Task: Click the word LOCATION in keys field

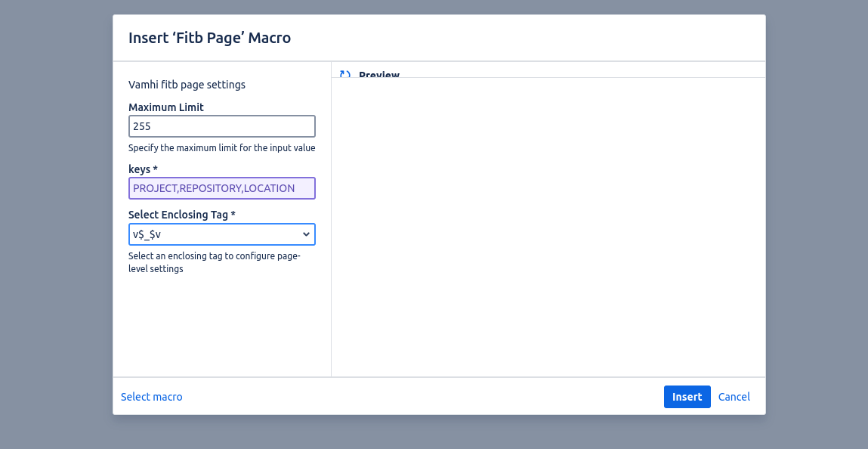Action: click(x=269, y=188)
